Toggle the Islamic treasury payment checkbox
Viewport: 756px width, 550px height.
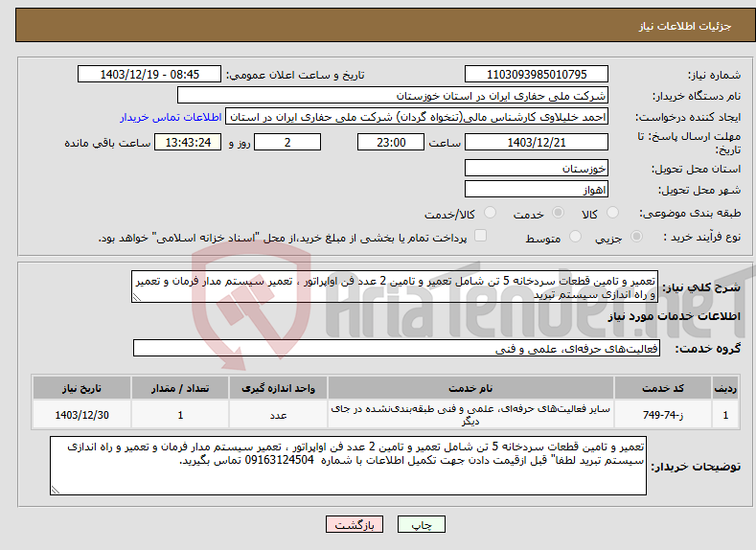[480, 236]
